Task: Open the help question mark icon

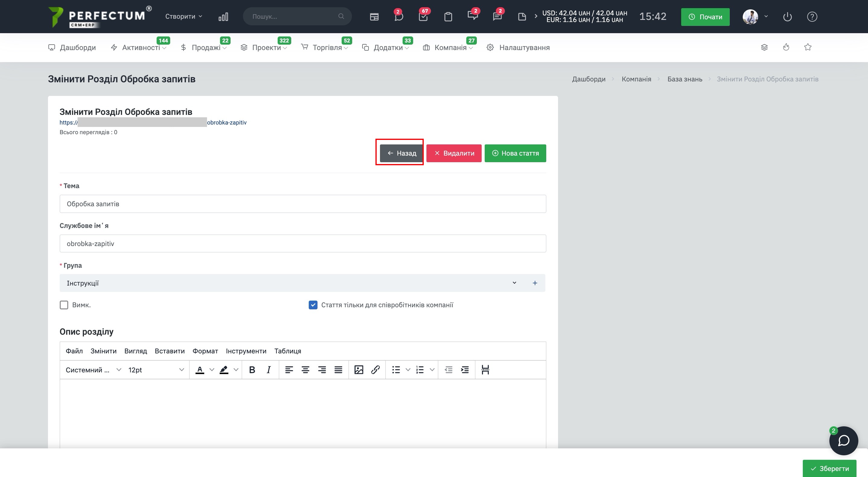Action: (x=812, y=17)
